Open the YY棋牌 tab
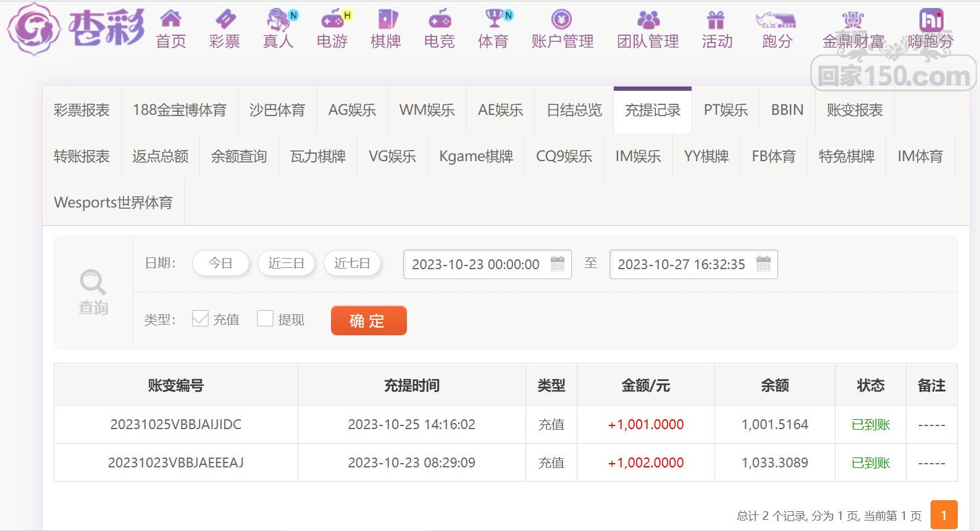Viewport: 980px width, 531px height. point(706,156)
